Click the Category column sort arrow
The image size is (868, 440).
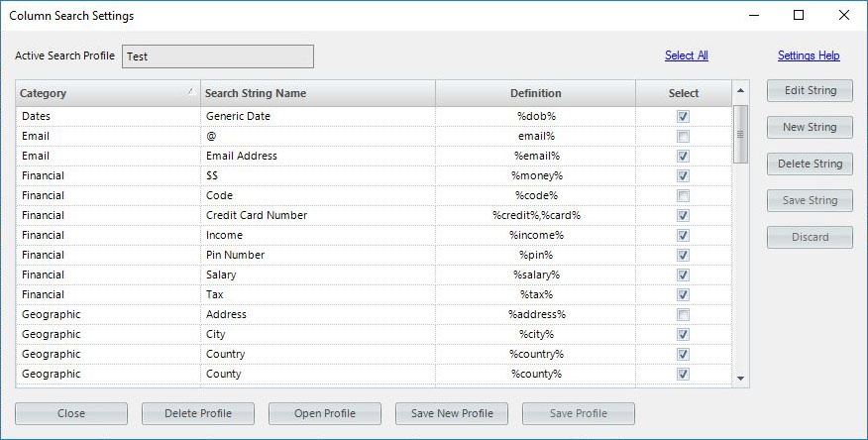click(190, 92)
